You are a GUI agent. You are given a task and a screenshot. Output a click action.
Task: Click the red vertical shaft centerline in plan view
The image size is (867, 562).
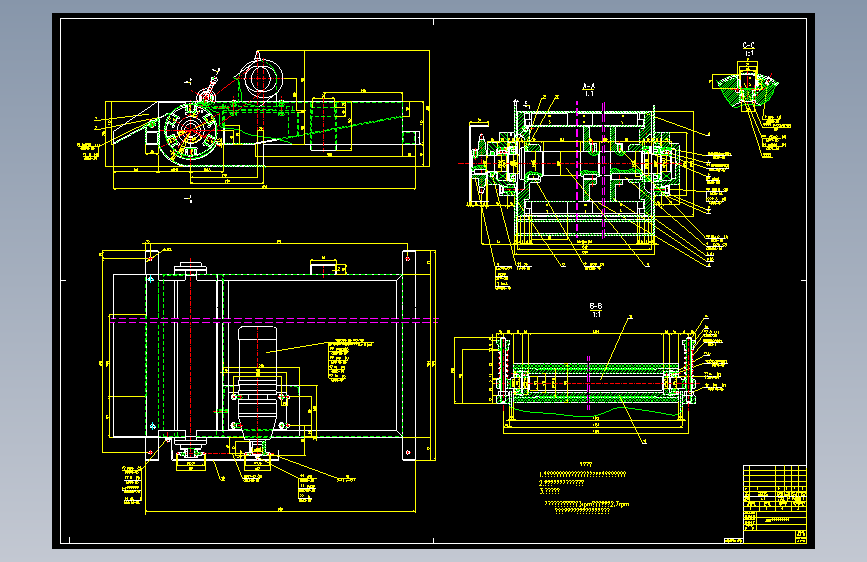tap(190, 357)
